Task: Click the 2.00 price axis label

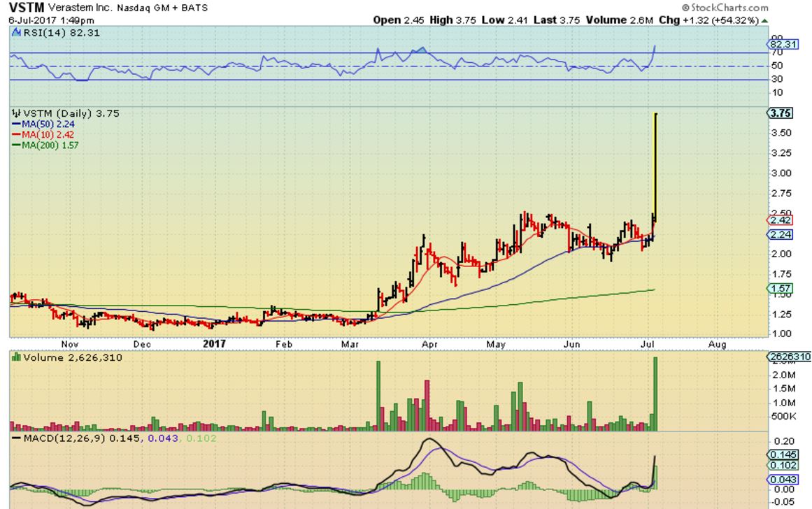Action: point(781,254)
